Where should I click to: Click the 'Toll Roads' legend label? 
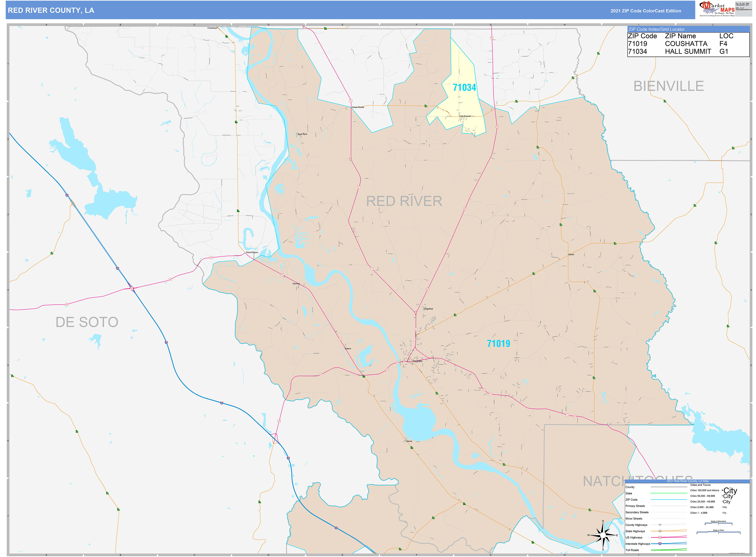[632, 550]
